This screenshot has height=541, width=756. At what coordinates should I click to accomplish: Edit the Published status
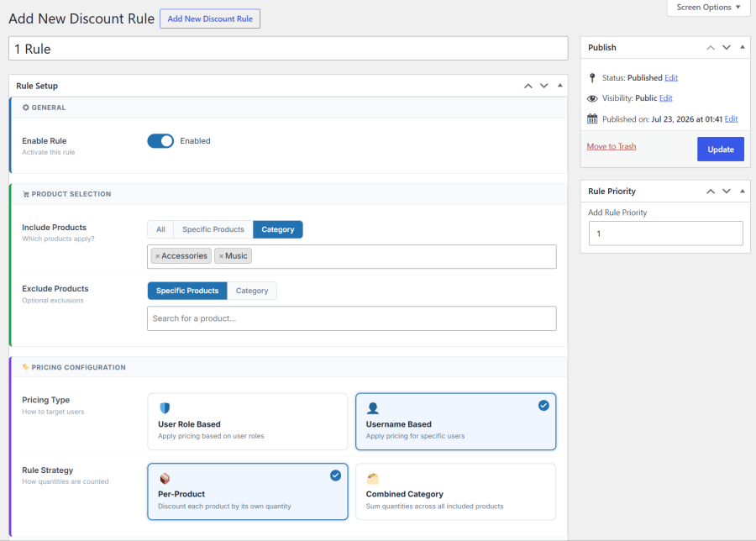tap(671, 77)
